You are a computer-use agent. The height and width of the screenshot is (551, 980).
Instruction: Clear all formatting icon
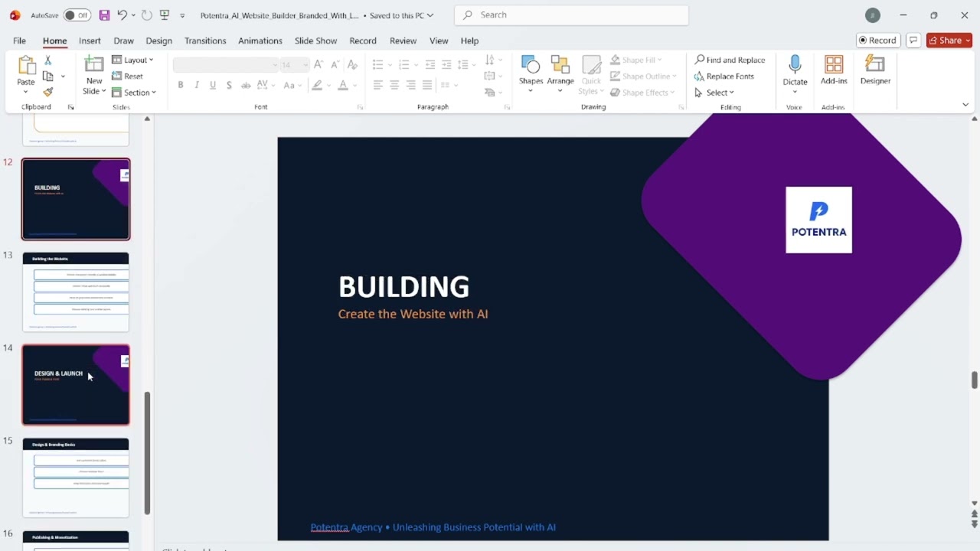tap(352, 65)
